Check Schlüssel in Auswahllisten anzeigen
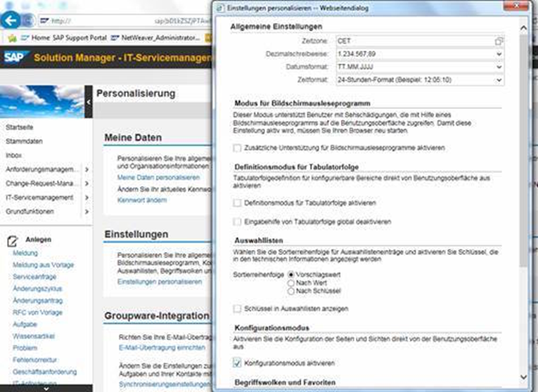Viewport: 538px width, 392px height. pyautogui.click(x=237, y=308)
